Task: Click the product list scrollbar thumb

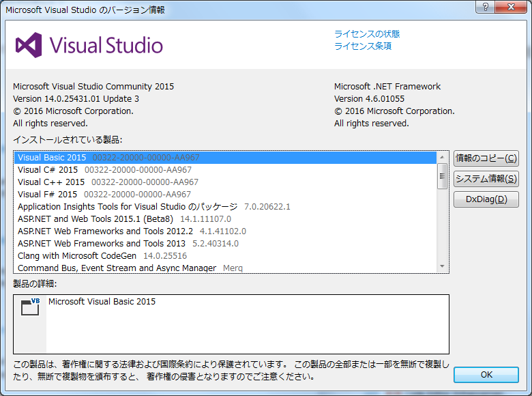Action: coord(442,176)
